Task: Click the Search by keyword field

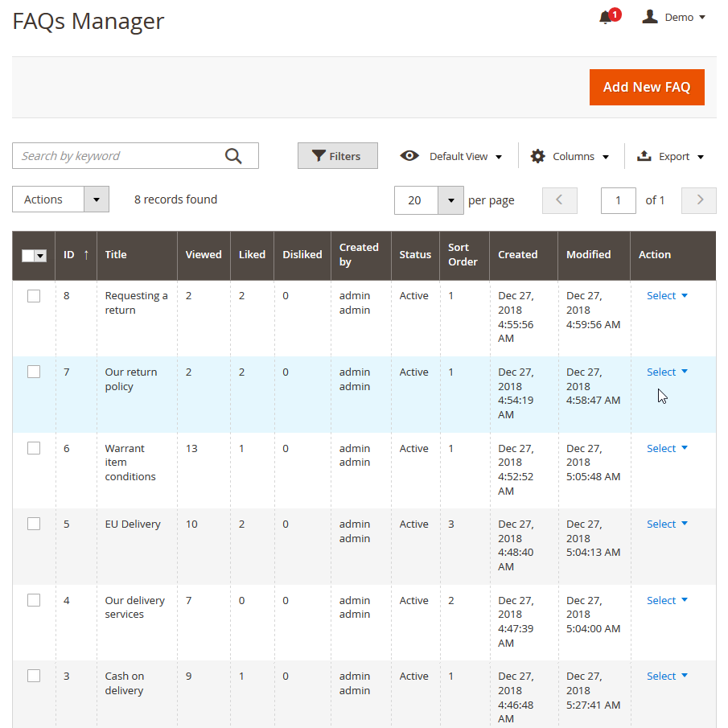Action: (117, 156)
